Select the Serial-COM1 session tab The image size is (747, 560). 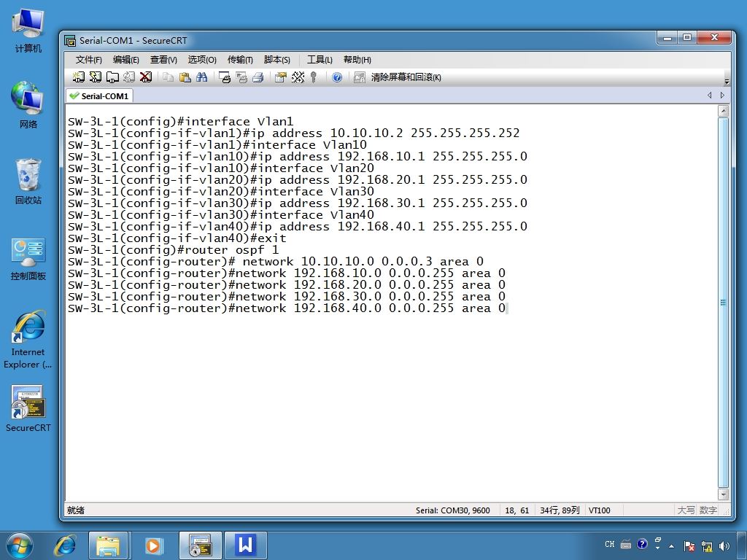[99, 96]
